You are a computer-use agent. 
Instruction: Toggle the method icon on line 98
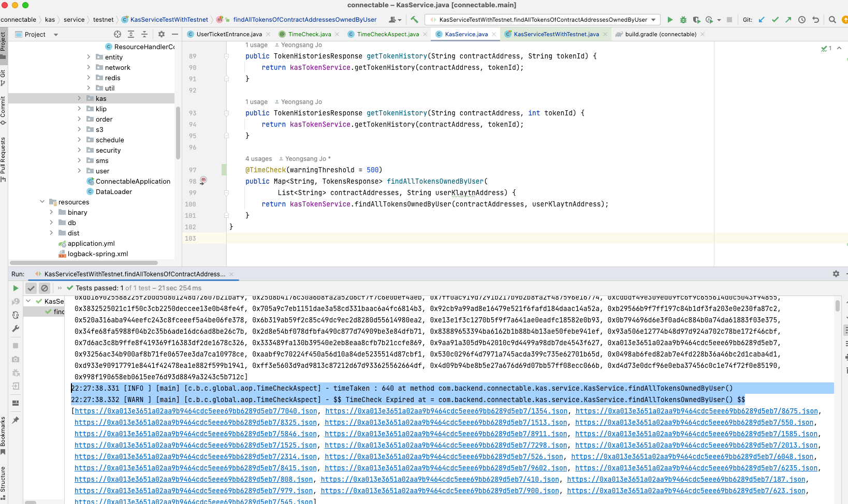(203, 181)
